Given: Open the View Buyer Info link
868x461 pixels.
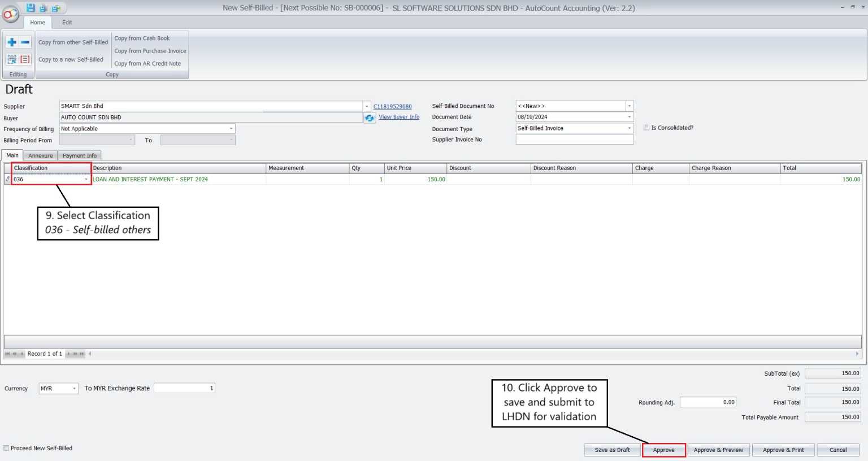Looking at the screenshot, I should click(399, 117).
